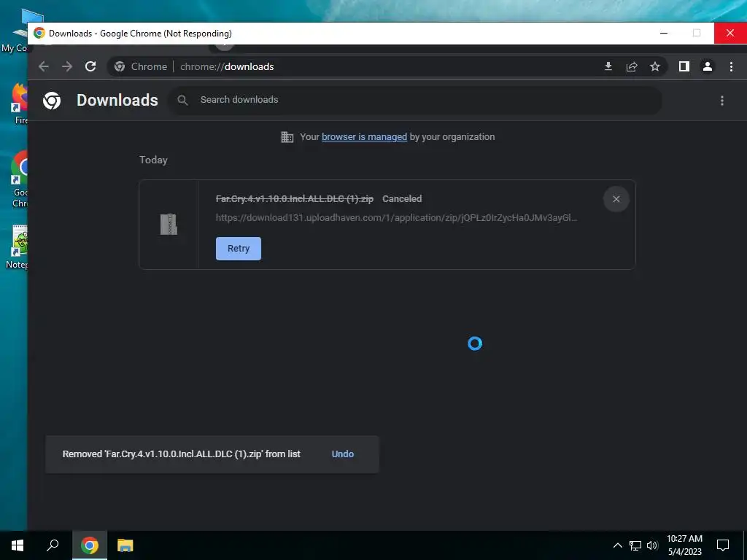The width and height of the screenshot is (747, 560).
Task: Click the zip file type icon
Action: (x=169, y=225)
